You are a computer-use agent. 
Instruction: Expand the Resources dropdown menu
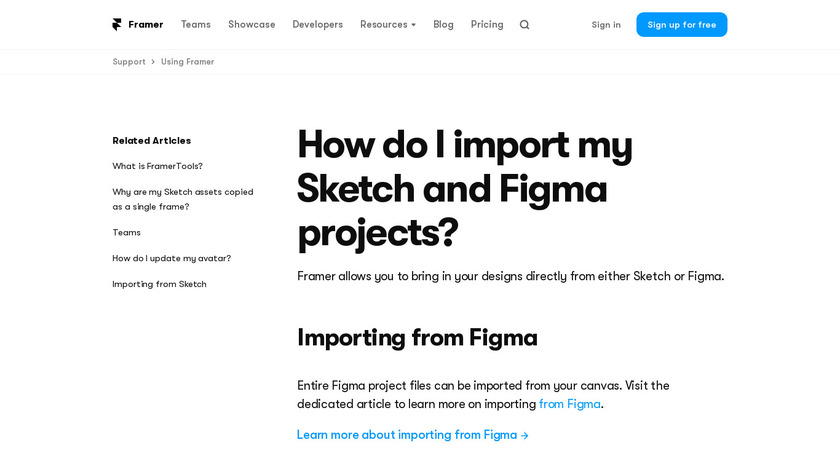[x=388, y=24]
